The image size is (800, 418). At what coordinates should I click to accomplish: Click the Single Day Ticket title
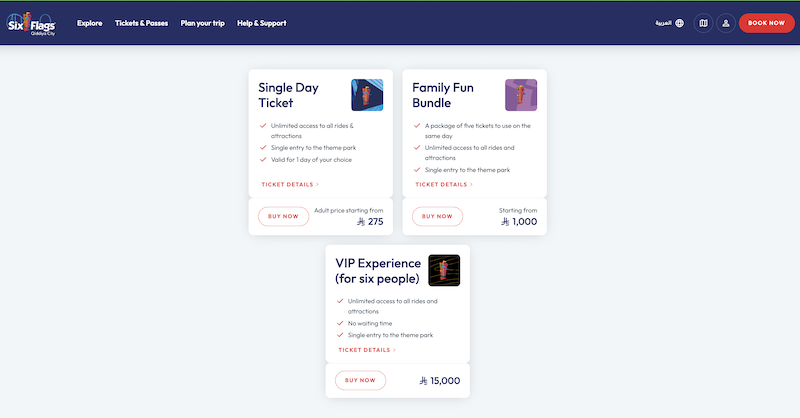point(290,95)
